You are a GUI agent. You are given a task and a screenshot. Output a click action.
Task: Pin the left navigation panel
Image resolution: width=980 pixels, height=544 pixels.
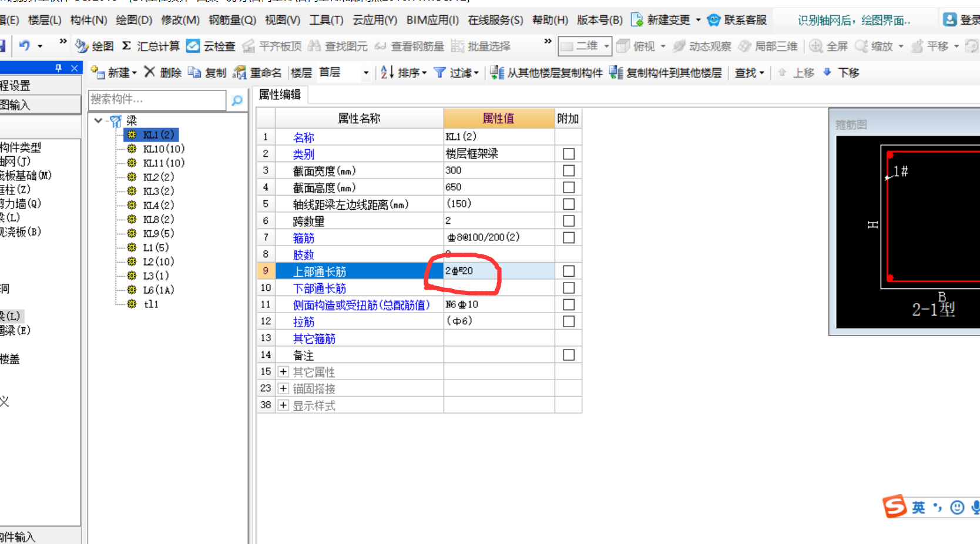click(x=58, y=68)
